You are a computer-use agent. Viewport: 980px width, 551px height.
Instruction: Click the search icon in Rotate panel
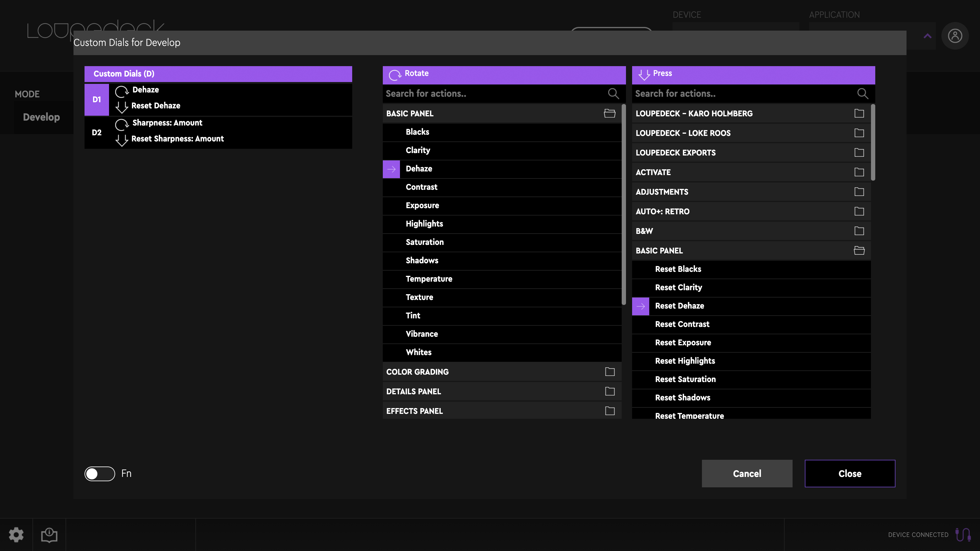pos(613,93)
